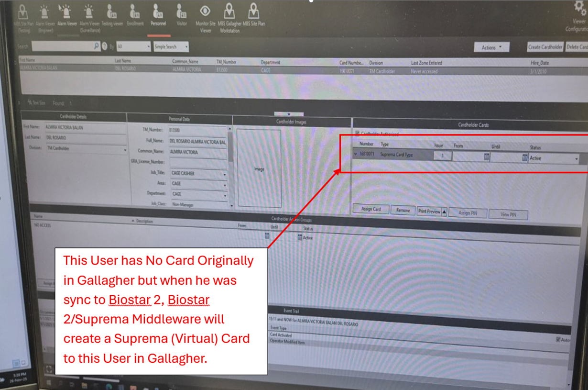Image resolution: width=588 pixels, height=390 pixels.
Task: Sort by the First Name column header
Action: [27, 60]
